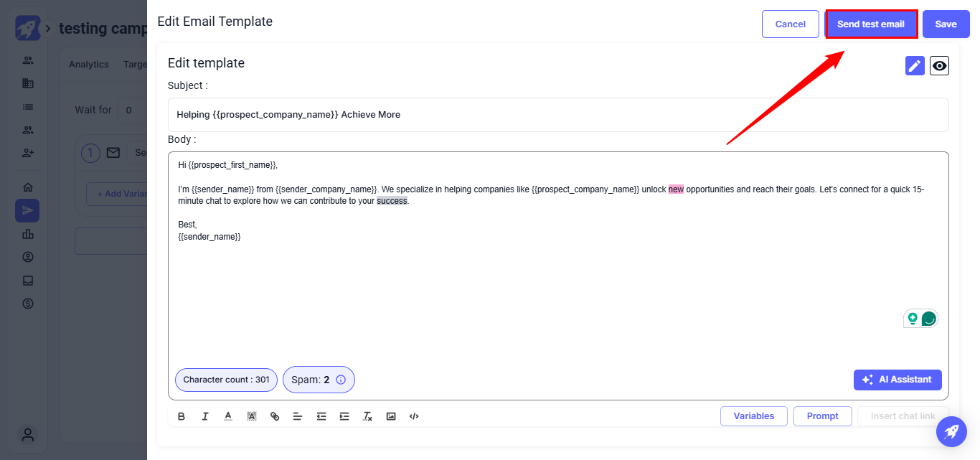
Task: Open the HTML code view
Action: click(414, 416)
